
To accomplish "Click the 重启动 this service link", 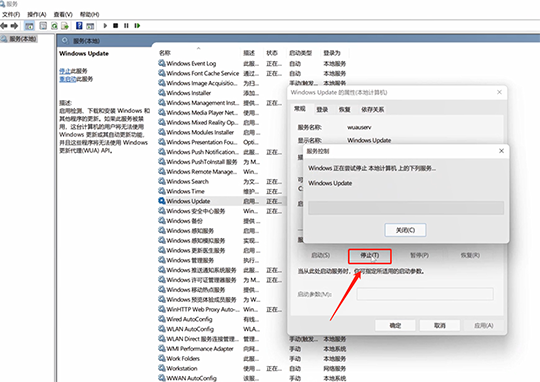I will [67, 79].
